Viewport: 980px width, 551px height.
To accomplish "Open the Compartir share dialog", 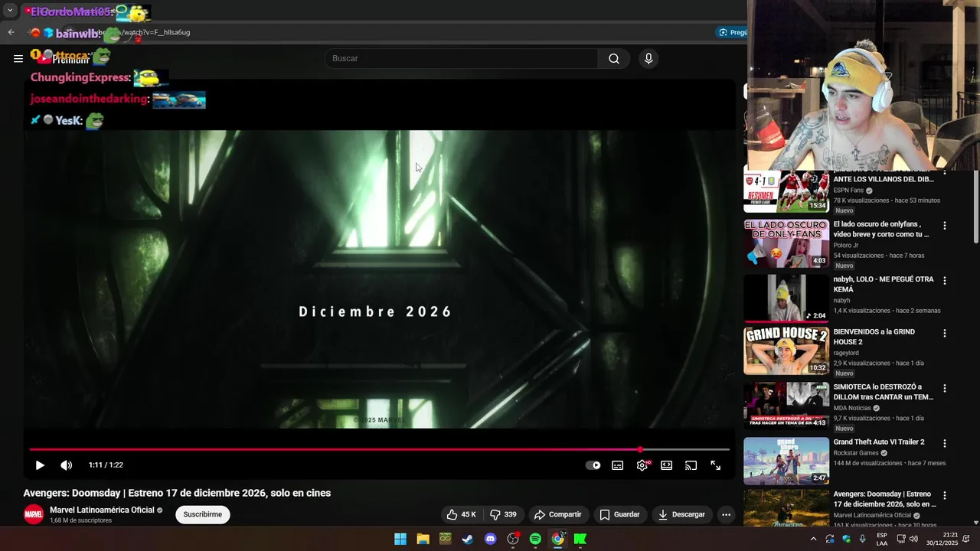I will click(558, 514).
